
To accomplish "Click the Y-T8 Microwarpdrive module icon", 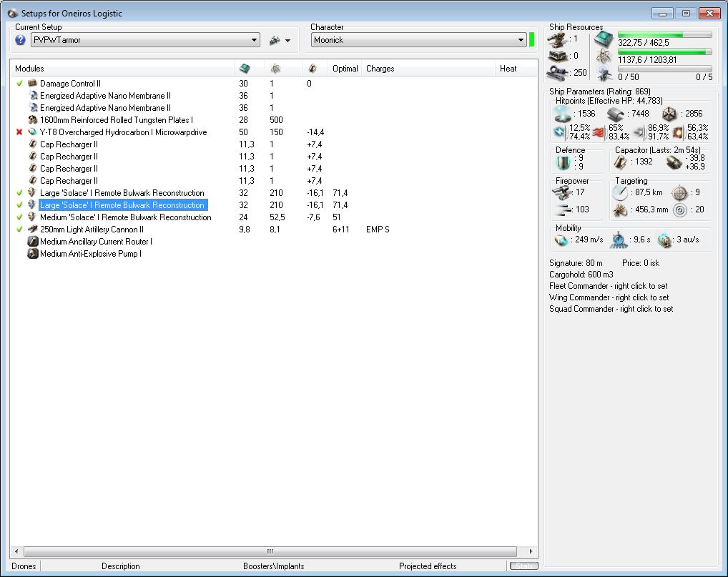I will click(x=32, y=132).
